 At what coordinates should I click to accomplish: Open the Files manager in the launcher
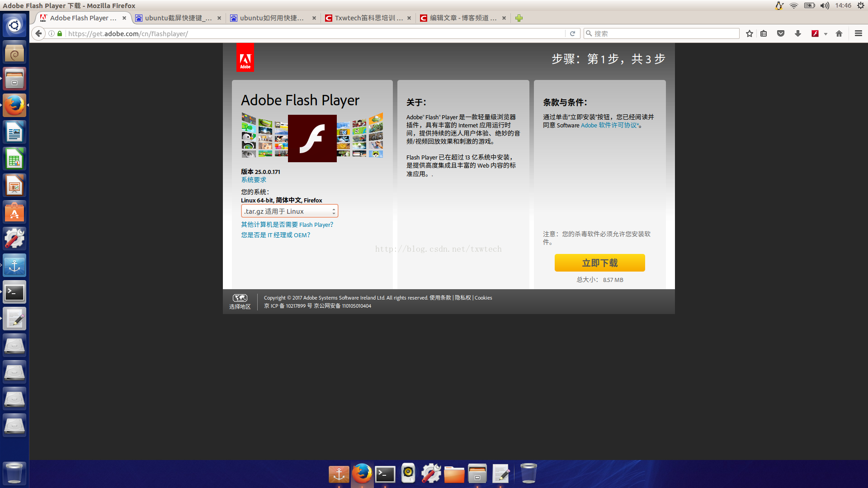(14, 79)
